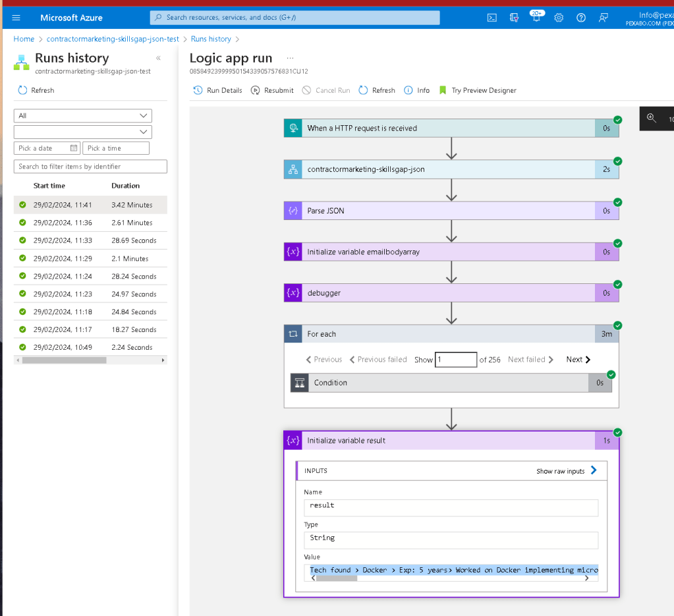Click Run Details in the toolbar
The height and width of the screenshot is (616, 674).
pos(217,90)
